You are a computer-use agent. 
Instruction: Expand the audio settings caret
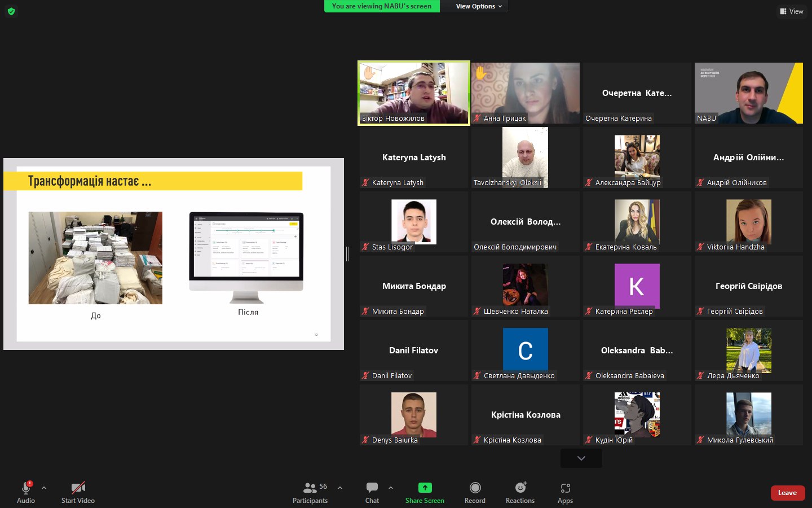[x=44, y=488]
